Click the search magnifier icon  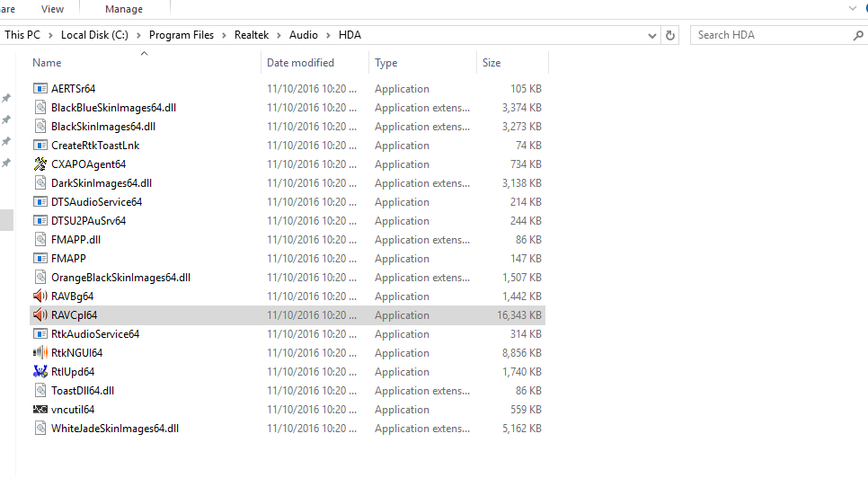[858, 35]
